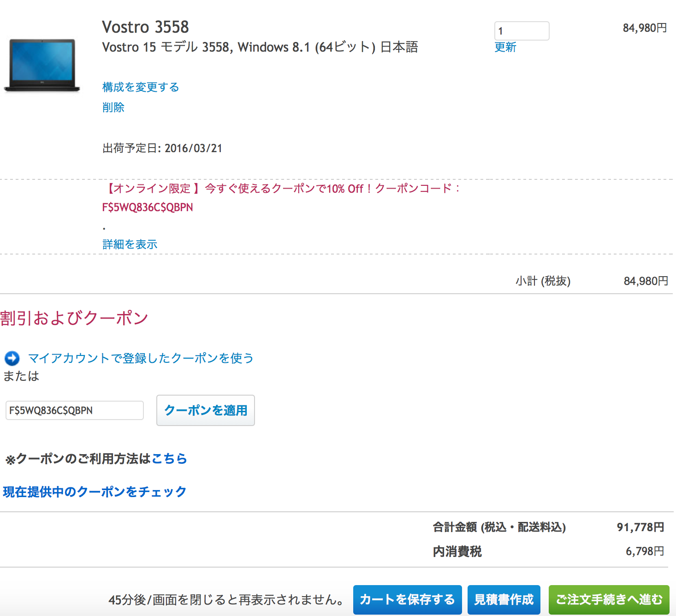Select the Vostro 3558 product title

point(146,27)
